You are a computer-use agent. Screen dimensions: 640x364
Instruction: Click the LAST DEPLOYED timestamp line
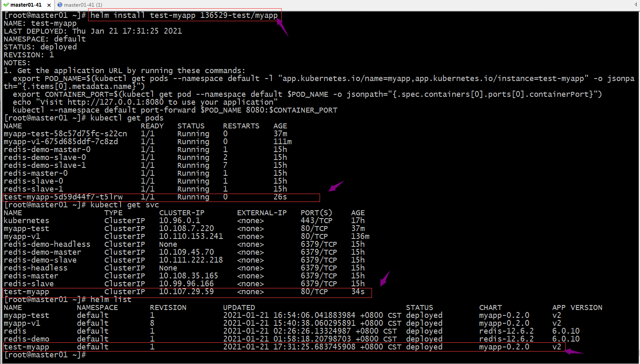pyautogui.click(x=93, y=31)
